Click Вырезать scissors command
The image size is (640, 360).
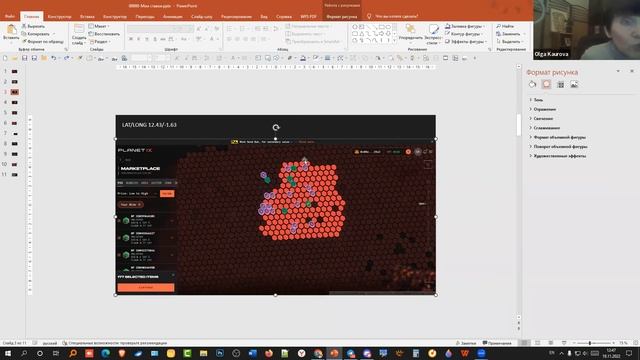point(33,26)
